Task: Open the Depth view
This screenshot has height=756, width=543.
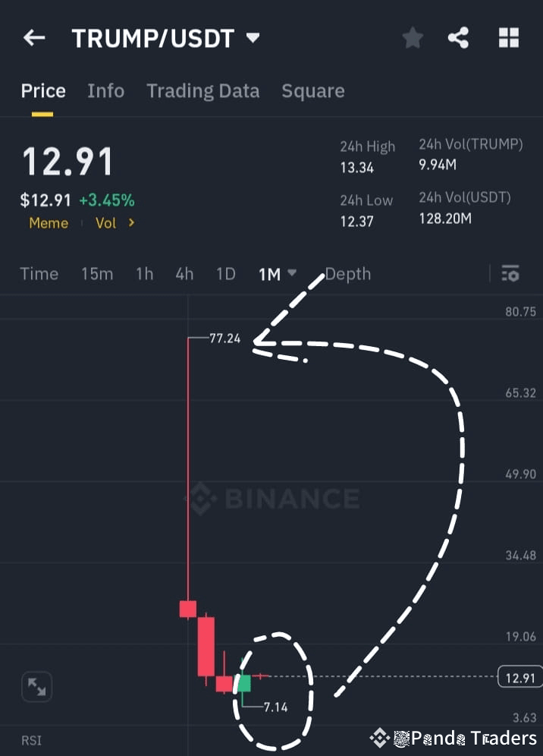Action: click(x=347, y=274)
